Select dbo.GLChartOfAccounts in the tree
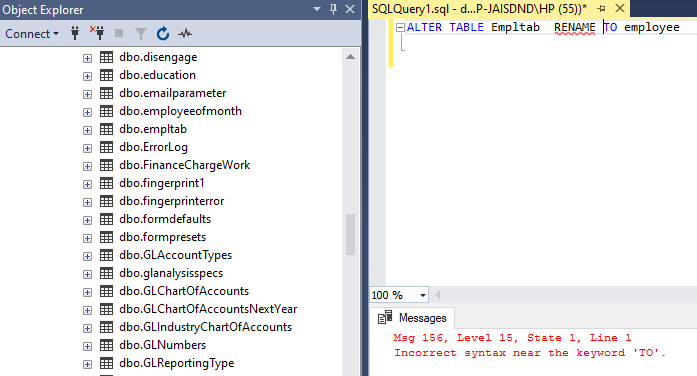 [184, 291]
